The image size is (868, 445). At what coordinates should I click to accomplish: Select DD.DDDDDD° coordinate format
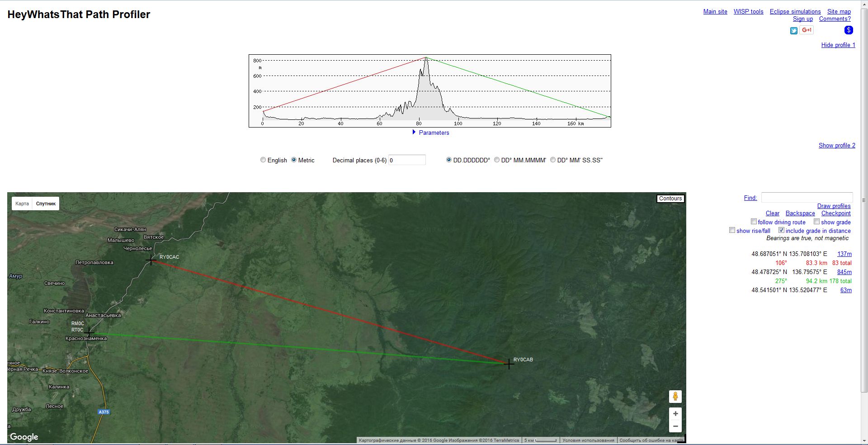click(449, 160)
